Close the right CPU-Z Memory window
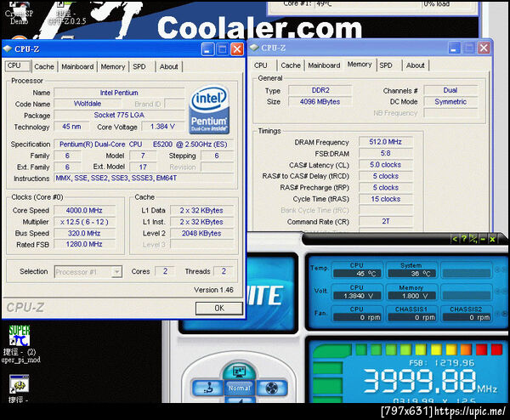 pyautogui.click(x=484, y=48)
